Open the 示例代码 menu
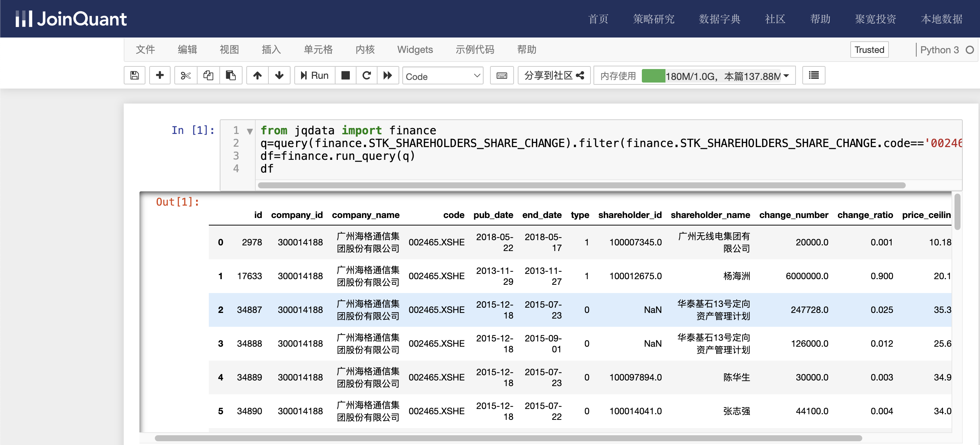This screenshot has height=445, width=980. pos(474,50)
